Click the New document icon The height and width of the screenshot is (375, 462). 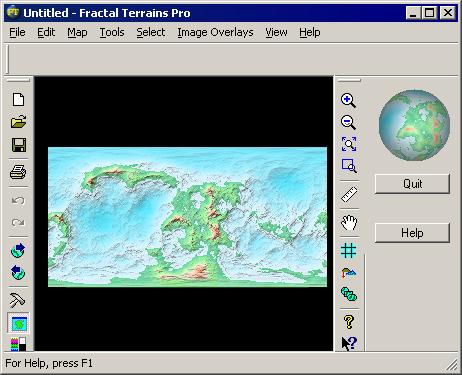[x=18, y=100]
